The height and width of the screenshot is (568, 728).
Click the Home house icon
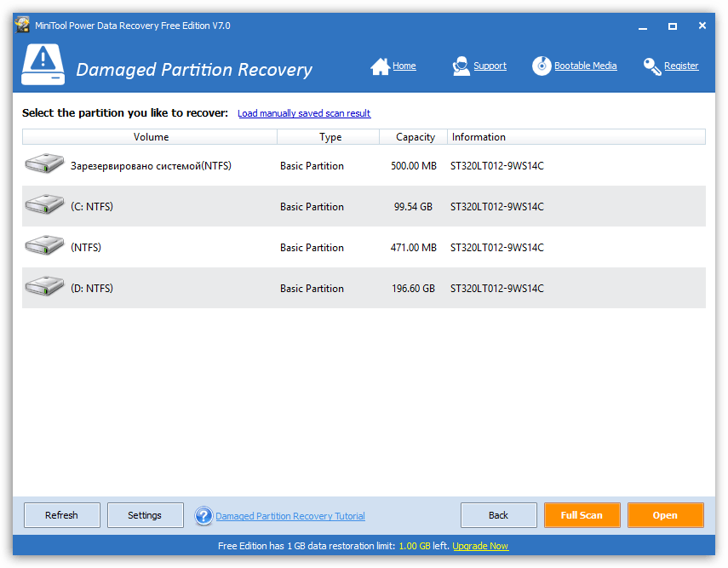380,66
